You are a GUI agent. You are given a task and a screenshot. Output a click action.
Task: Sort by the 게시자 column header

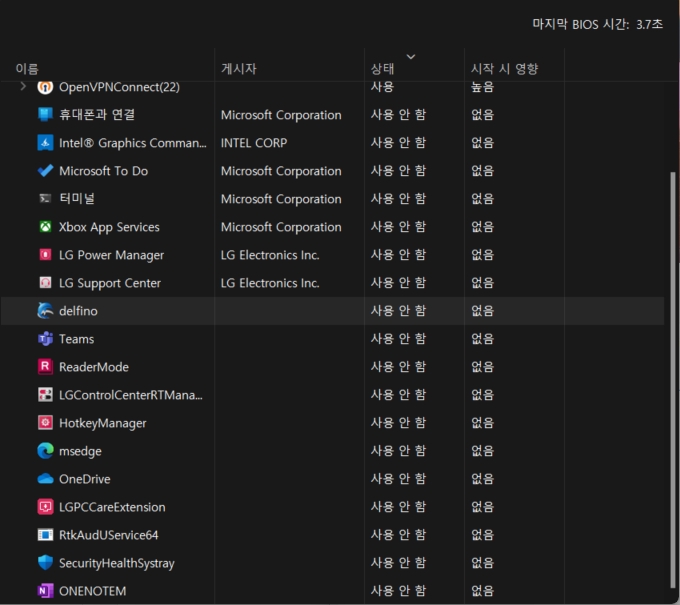(239, 69)
